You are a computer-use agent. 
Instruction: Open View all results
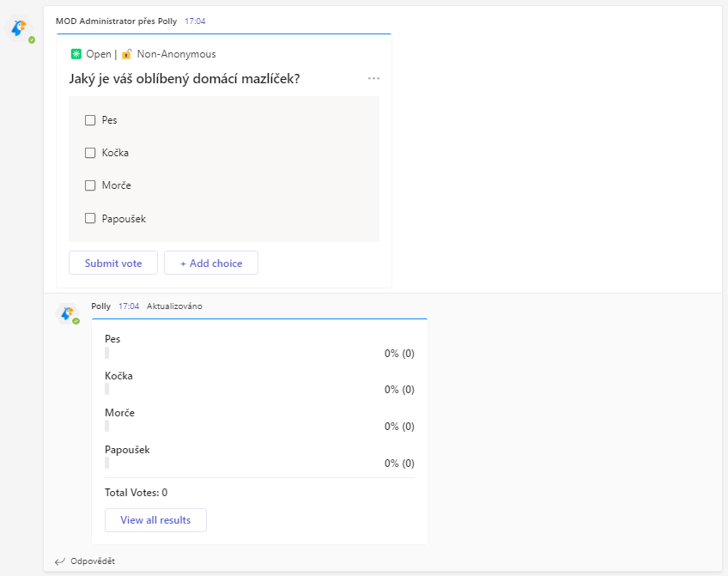[155, 520]
